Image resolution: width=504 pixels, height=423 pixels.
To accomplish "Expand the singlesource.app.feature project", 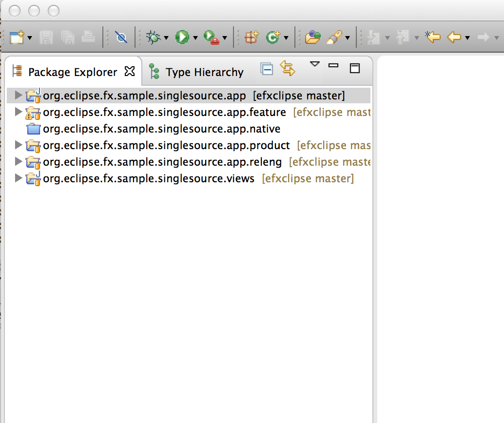I will click(x=19, y=112).
